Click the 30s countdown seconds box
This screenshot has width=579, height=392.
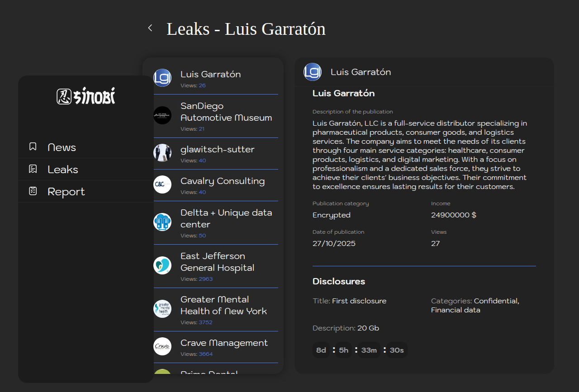point(397,350)
